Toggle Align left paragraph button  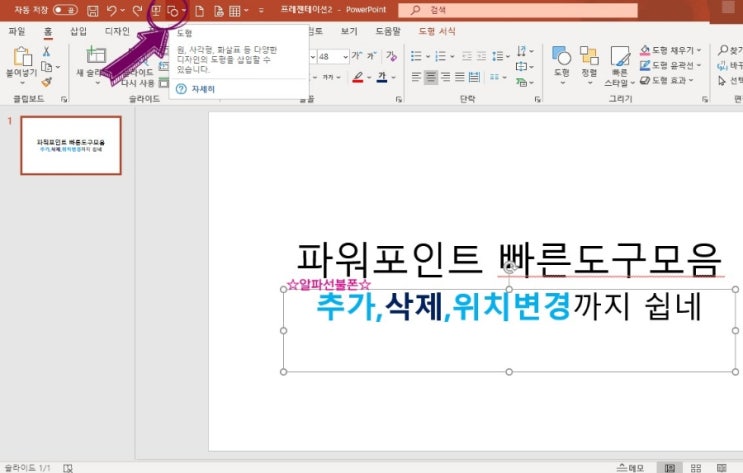pyautogui.click(x=416, y=77)
